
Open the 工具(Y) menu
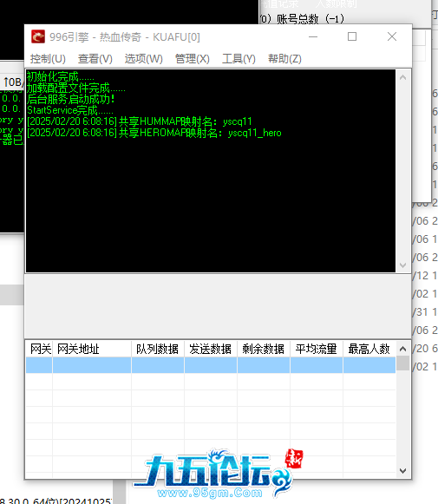pos(239,59)
